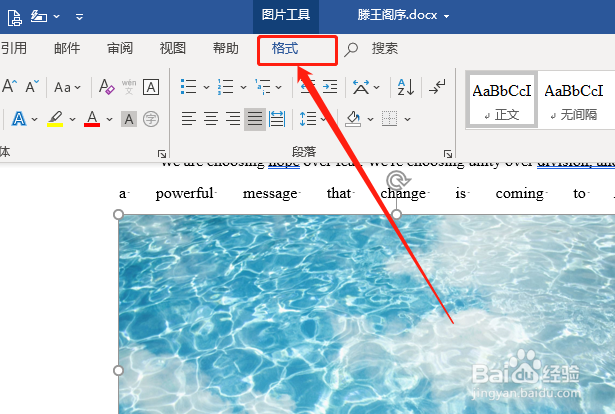Open the multilevel list dropdown arrow
This screenshot has height=414, width=615.
[x=278, y=87]
